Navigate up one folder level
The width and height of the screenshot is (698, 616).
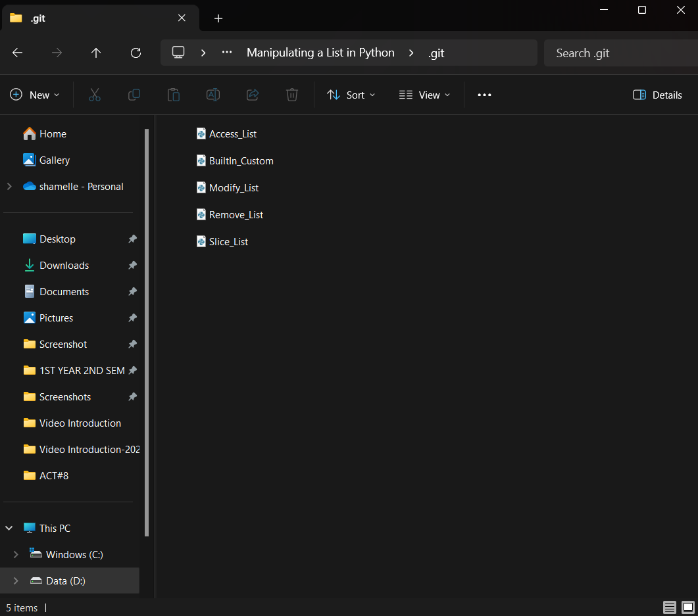96,53
